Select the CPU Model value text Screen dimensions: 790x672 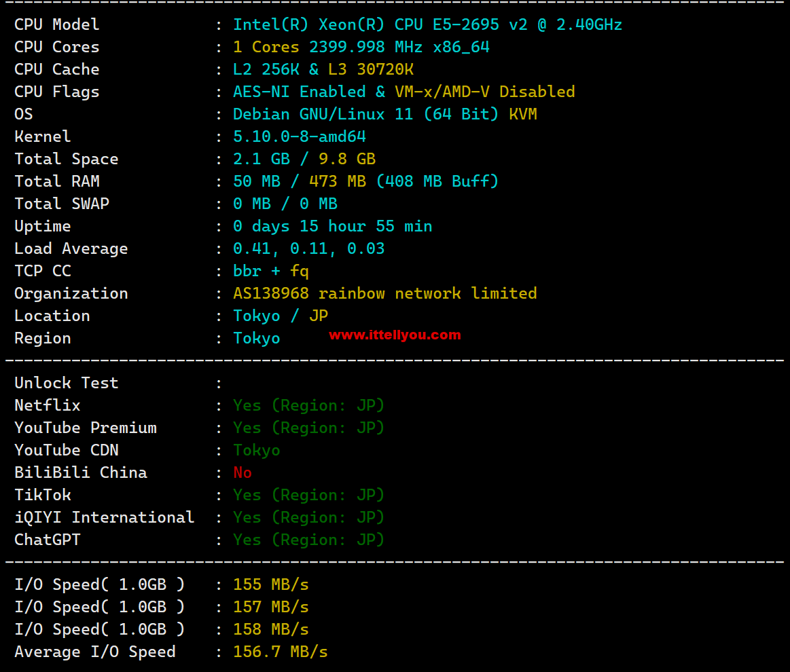[x=427, y=24]
